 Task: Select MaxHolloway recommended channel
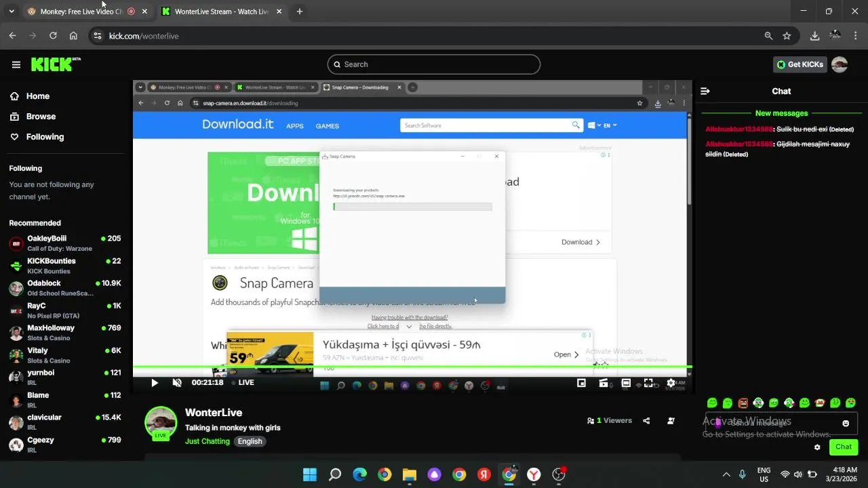pyautogui.click(x=65, y=333)
